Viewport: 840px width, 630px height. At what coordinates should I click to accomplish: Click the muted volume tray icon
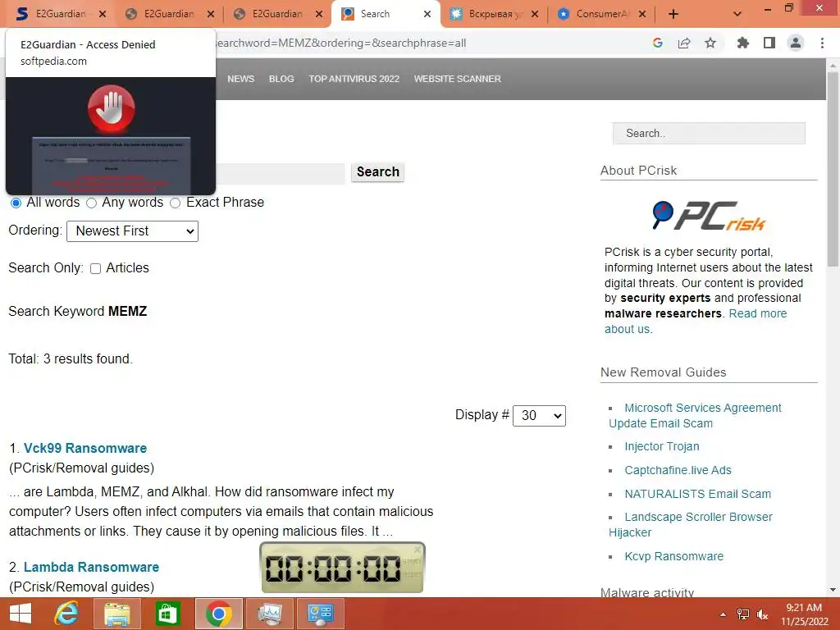click(x=762, y=614)
